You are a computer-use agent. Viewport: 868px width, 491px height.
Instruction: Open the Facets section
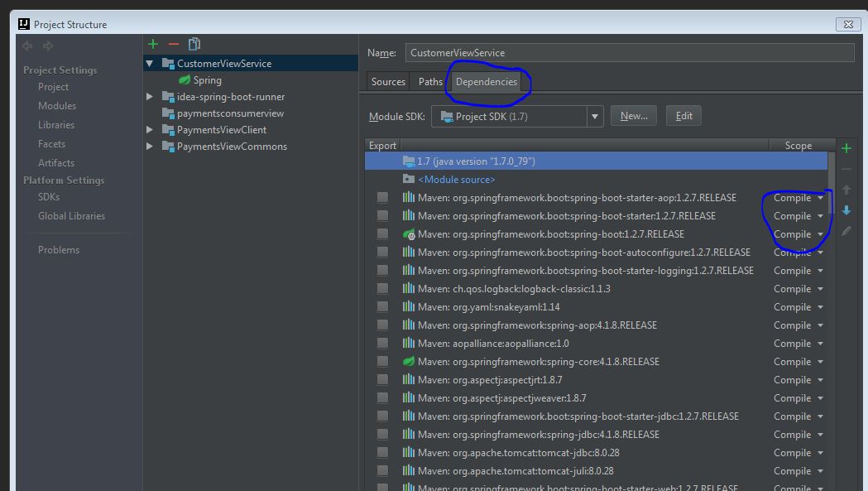coord(51,143)
